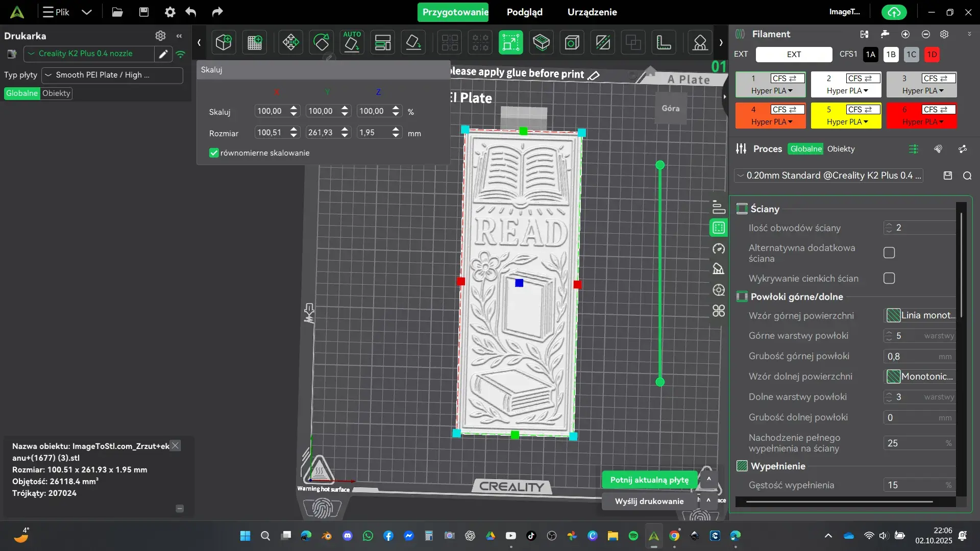Open the Measure tool

664,42
